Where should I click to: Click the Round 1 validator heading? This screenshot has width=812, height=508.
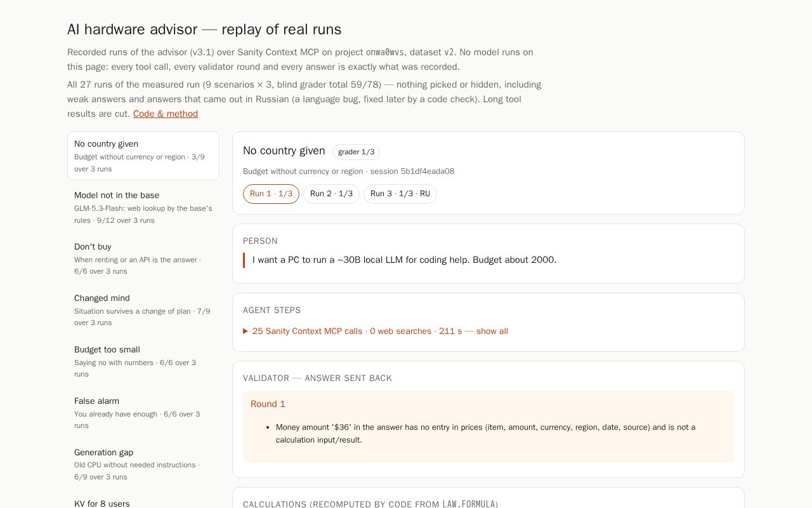[x=268, y=404]
